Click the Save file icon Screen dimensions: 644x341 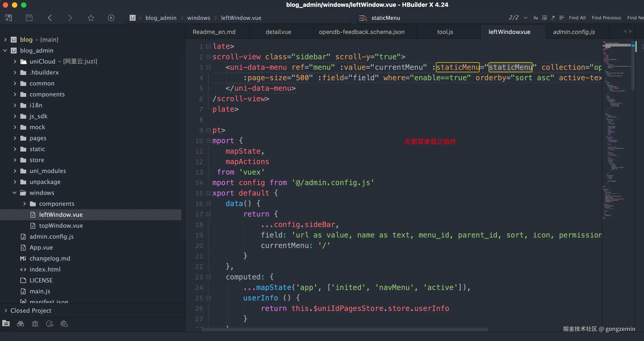29,18
